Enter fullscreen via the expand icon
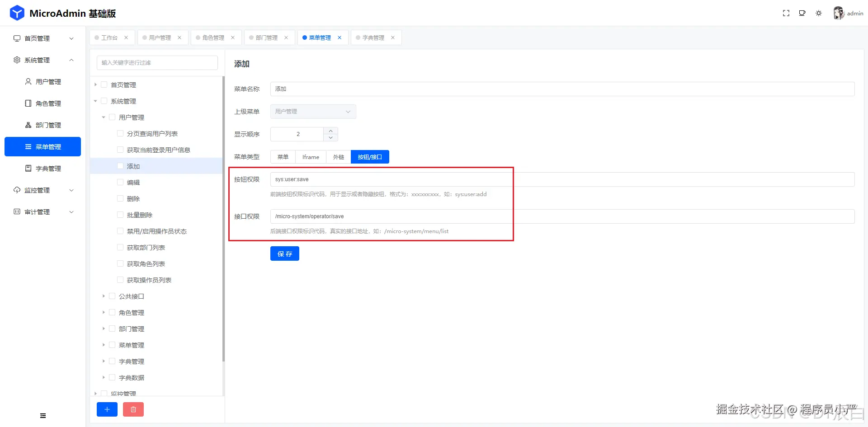The height and width of the screenshot is (427, 868). (x=786, y=13)
